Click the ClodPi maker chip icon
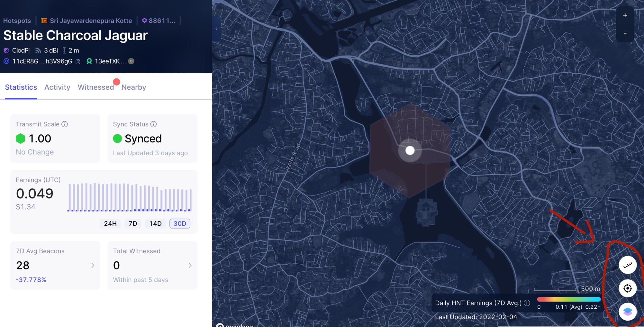Screen dimensions: 644x327 [6, 50]
